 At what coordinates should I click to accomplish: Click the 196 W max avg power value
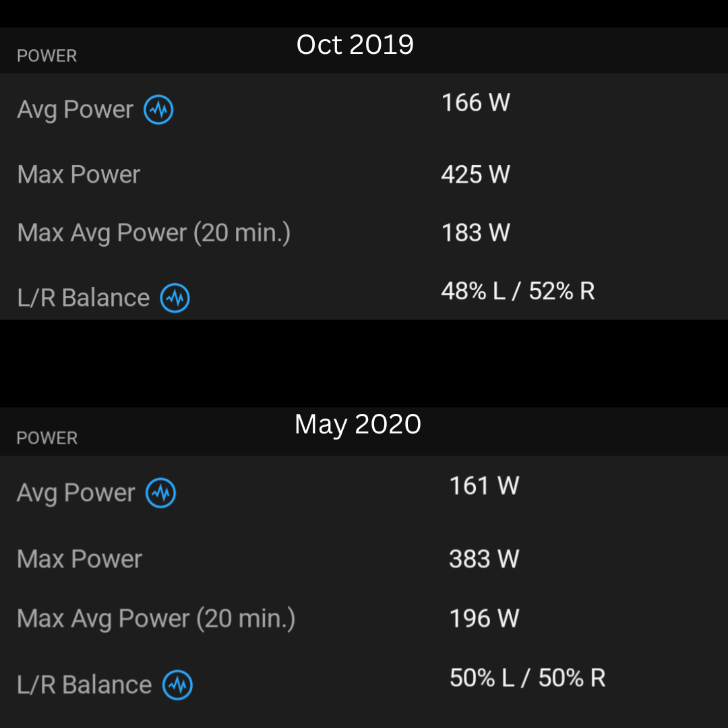[x=484, y=618]
